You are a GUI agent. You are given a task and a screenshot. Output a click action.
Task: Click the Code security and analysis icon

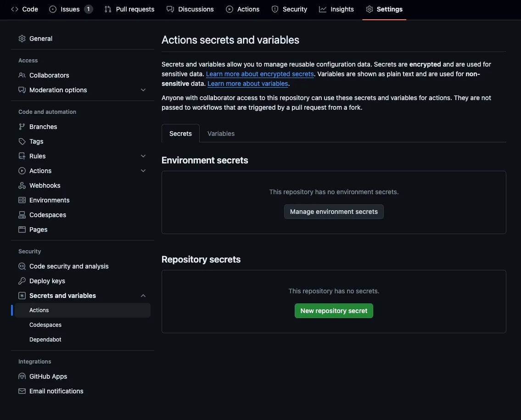click(x=22, y=266)
